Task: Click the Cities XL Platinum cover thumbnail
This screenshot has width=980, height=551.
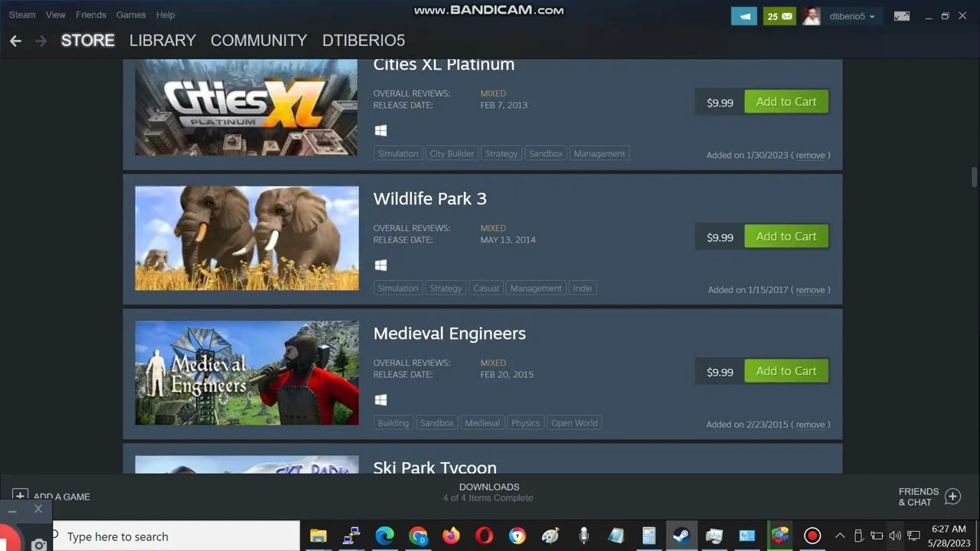Action: tap(247, 107)
